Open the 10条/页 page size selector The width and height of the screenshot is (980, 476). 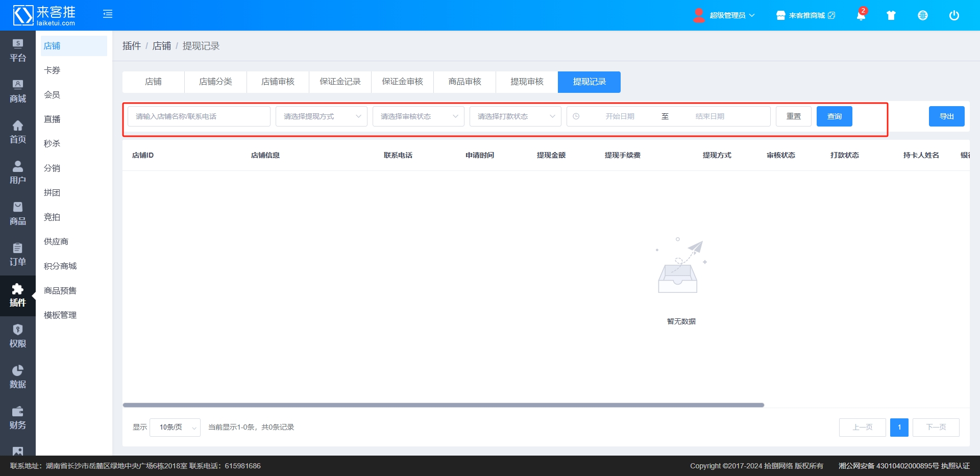pos(175,428)
